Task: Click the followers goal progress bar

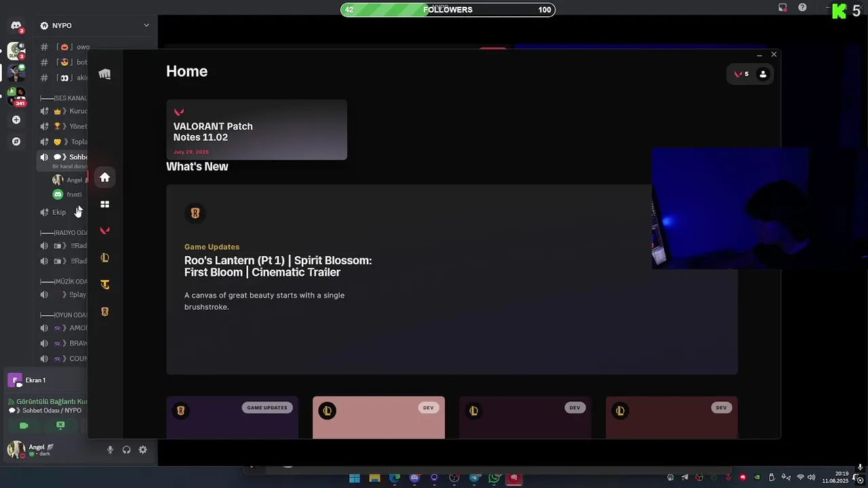Action: (x=448, y=9)
